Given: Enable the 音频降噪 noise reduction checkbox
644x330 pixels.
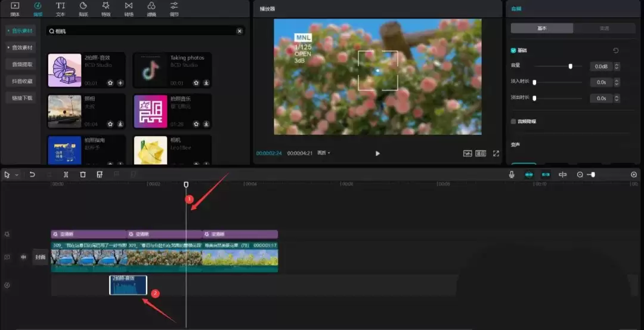Looking at the screenshot, I should (x=513, y=121).
